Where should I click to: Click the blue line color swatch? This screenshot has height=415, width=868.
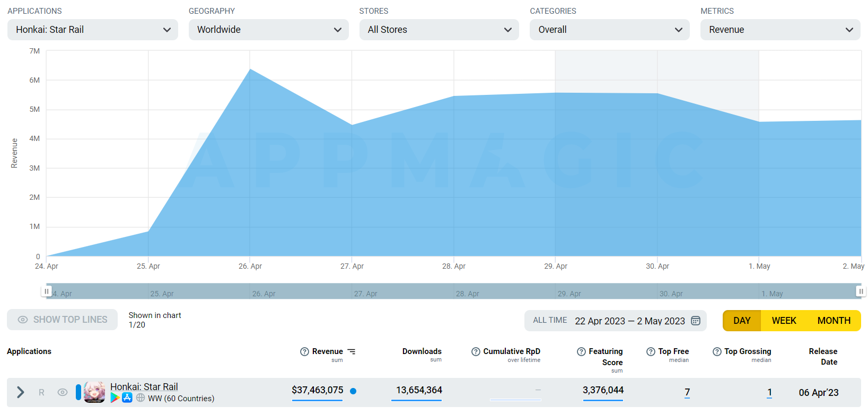point(78,392)
